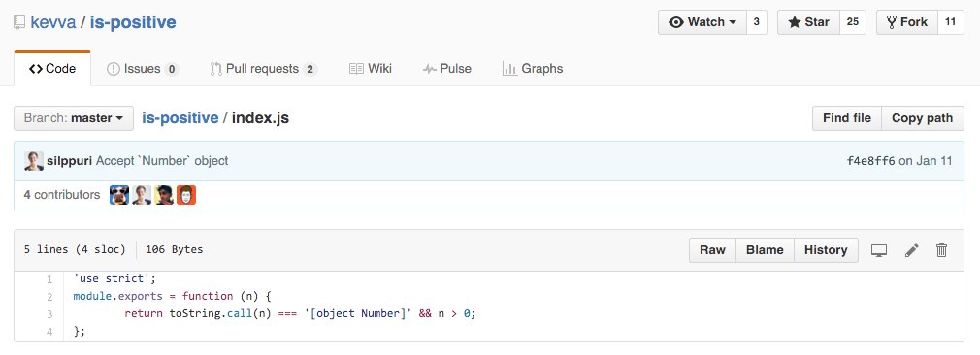The height and width of the screenshot is (355, 980).
Task: Switch to the Pull requests tab
Action: [x=264, y=69]
